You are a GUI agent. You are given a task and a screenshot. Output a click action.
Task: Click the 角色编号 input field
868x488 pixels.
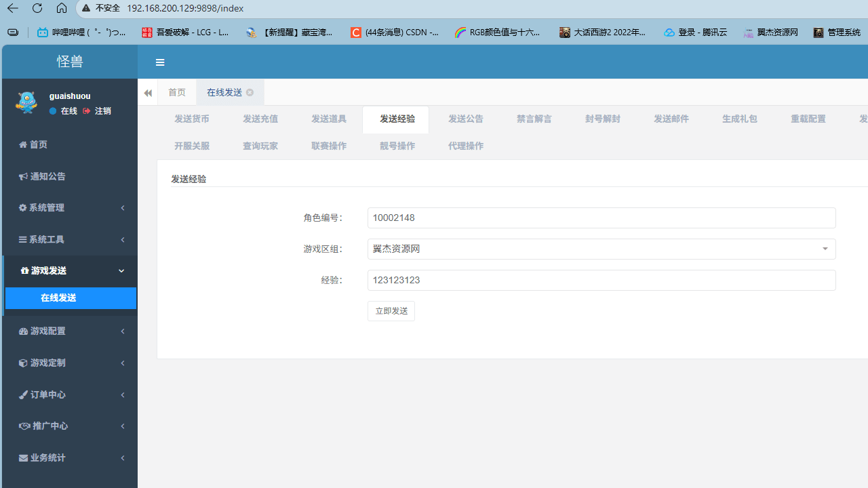[601, 218]
